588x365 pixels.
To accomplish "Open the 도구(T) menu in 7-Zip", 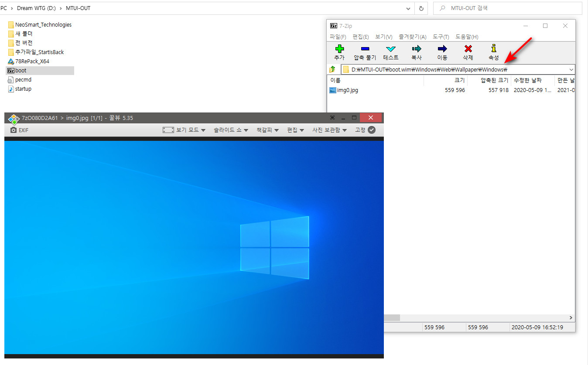I will click(x=441, y=37).
